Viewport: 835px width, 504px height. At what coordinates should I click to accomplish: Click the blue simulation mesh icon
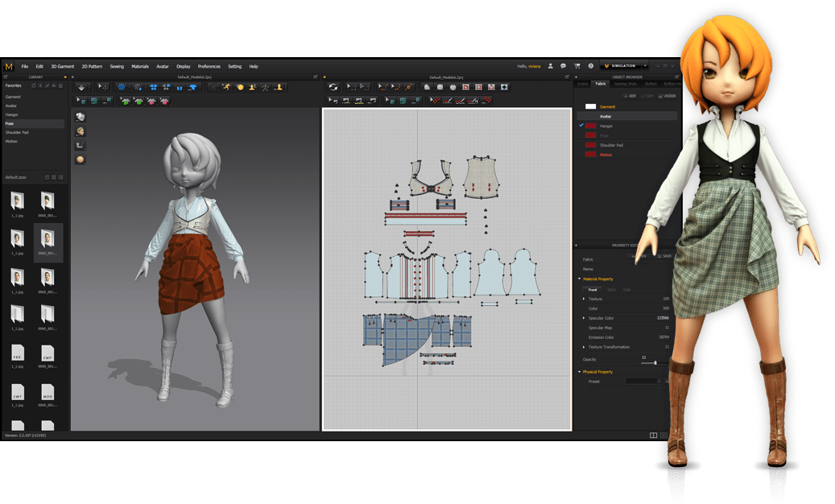point(121,88)
